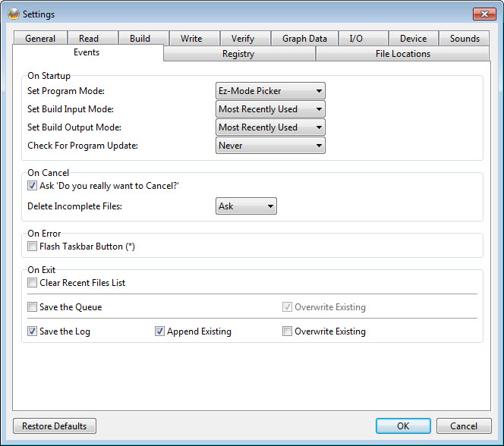Close the Settings dialog window
This screenshot has width=504, height=446.
pyautogui.click(x=484, y=14)
